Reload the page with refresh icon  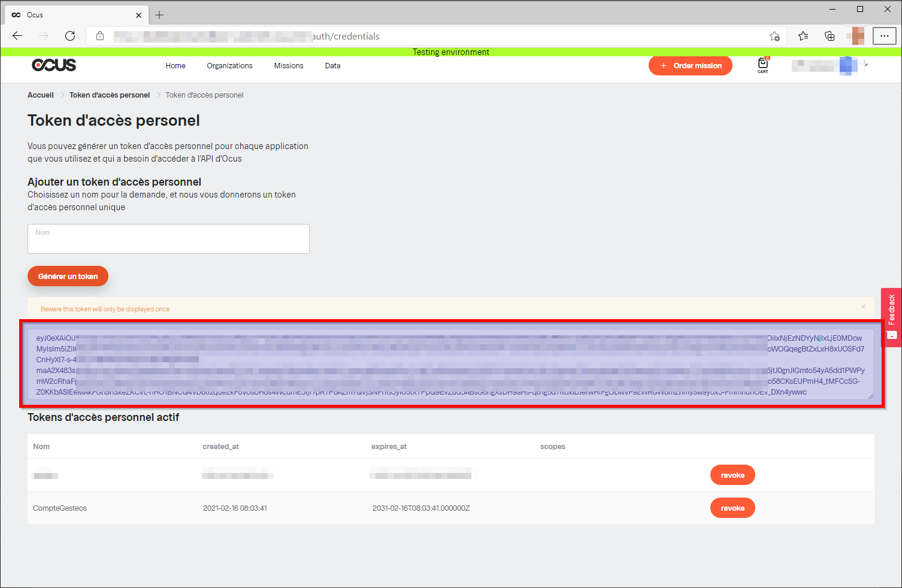point(70,36)
